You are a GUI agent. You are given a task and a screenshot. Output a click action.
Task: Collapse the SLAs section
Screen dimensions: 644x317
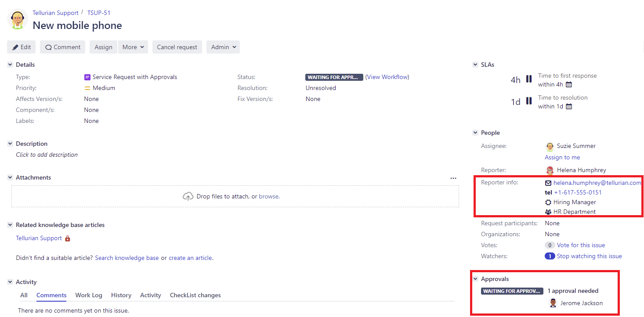point(475,65)
